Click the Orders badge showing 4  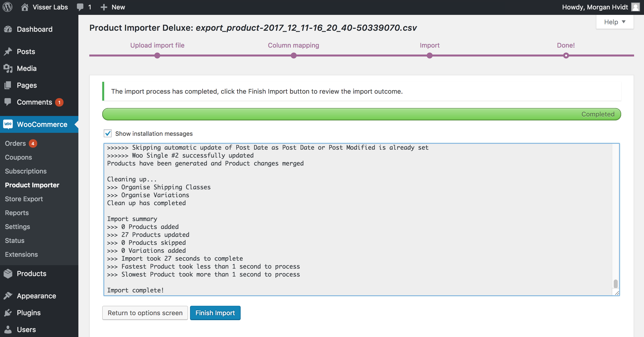click(x=33, y=143)
